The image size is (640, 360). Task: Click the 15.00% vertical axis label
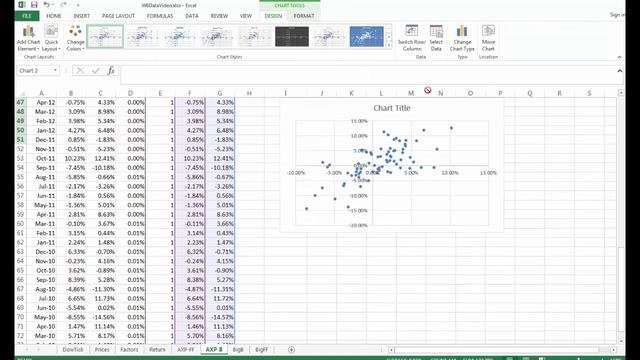359,121
